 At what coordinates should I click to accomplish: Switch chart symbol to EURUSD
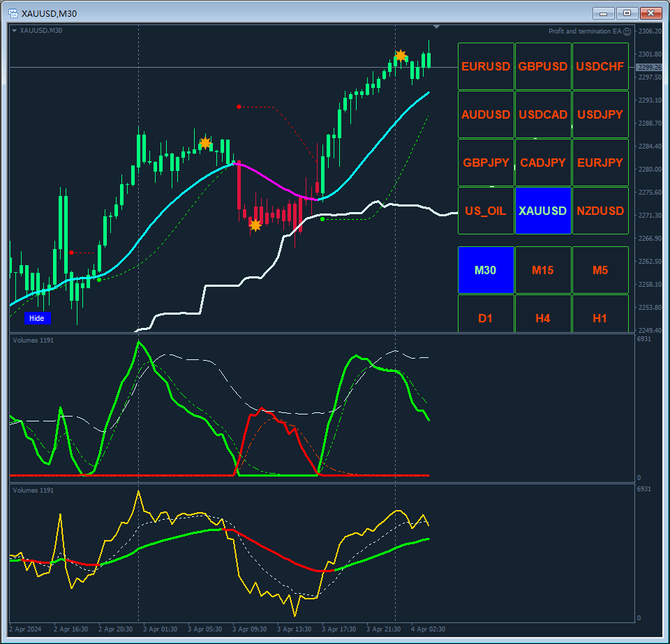coord(486,66)
